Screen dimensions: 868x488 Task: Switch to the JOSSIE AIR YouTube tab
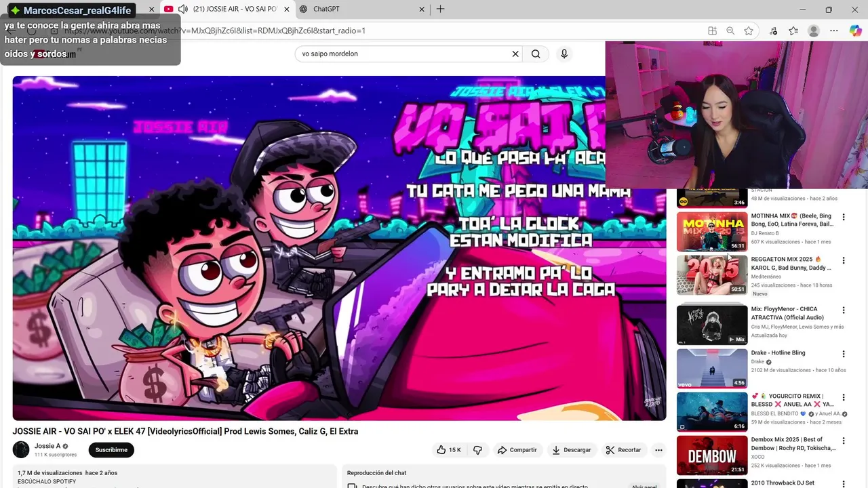tap(227, 9)
